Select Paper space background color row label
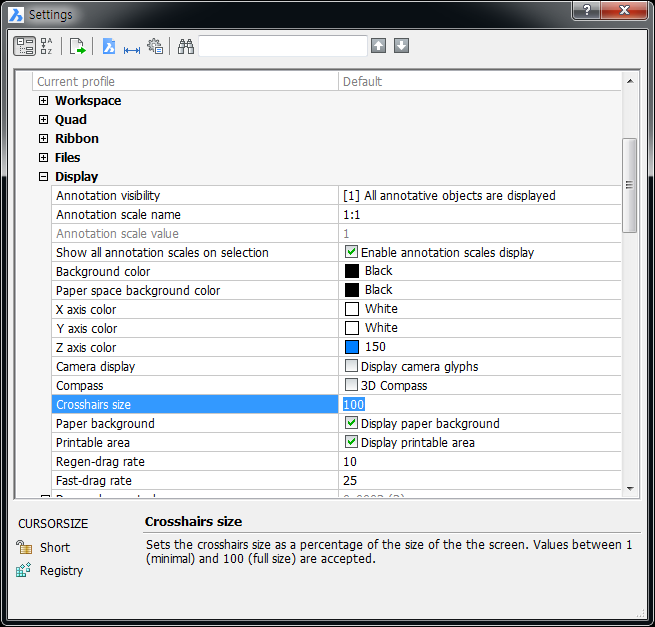This screenshot has height=627, width=655. [x=138, y=290]
